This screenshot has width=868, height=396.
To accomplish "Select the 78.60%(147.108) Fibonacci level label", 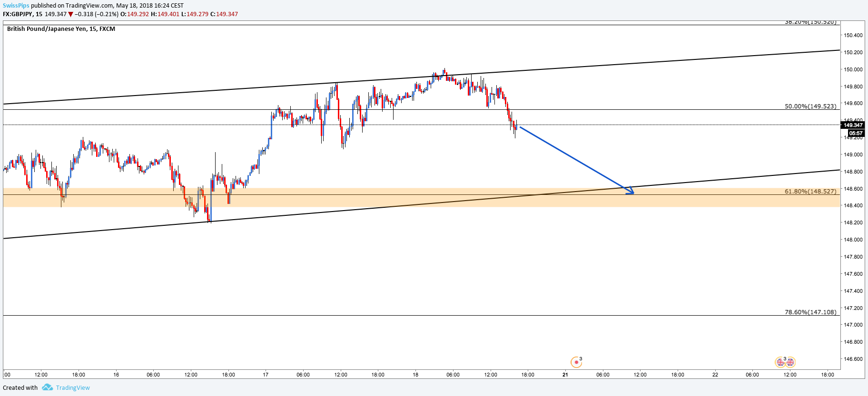I will click(x=810, y=312).
